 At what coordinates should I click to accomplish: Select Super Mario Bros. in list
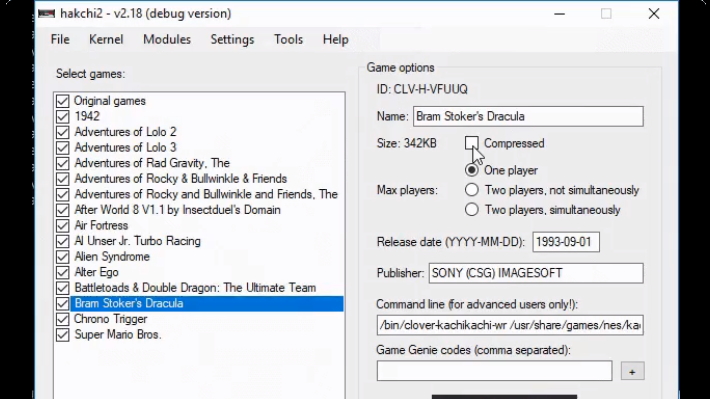pos(118,335)
